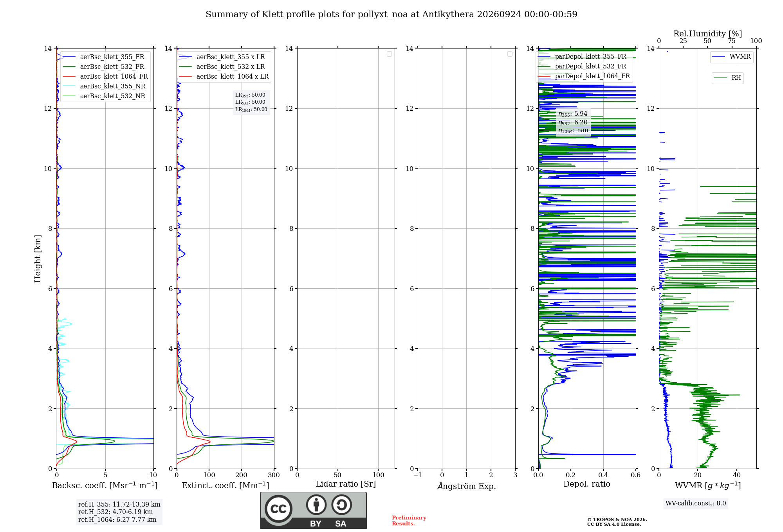Click the LR1064: 50.00 value
Screen dimensions: 783x532
click(x=251, y=110)
